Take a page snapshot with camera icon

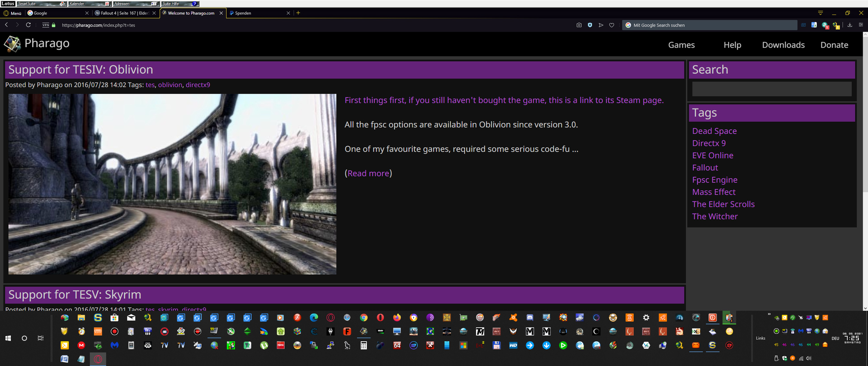pyautogui.click(x=579, y=25)
